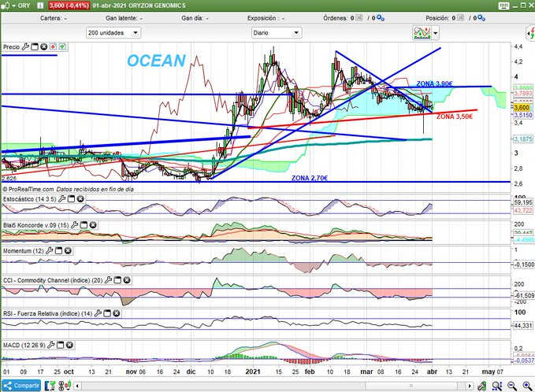Click the green plus icon in Precio panel
Screen dimensions: 535x392
tap(62, 46)
